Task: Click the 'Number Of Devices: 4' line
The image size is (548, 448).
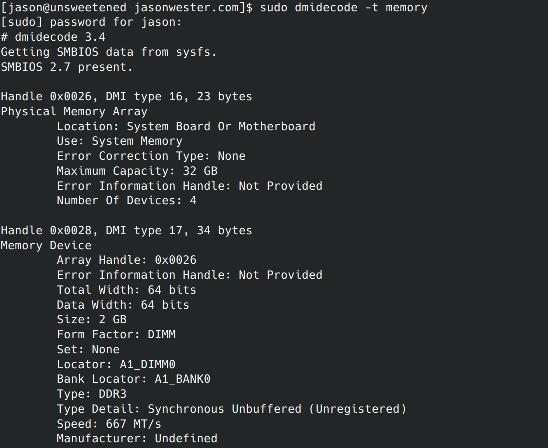Action: tap(127, 201)
